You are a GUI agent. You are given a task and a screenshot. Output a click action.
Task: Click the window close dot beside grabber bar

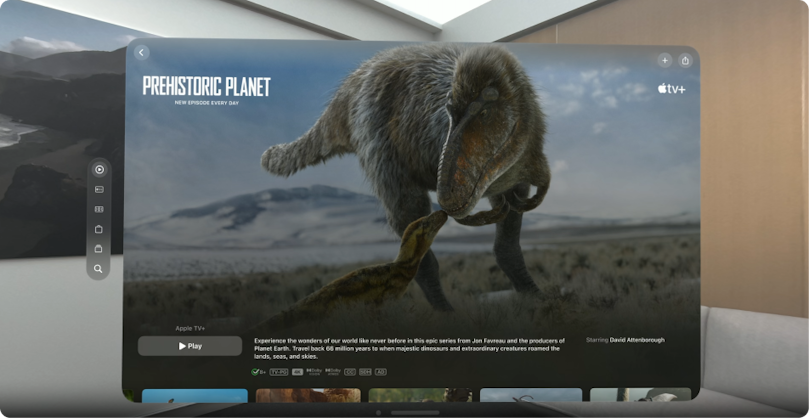tap(378, 412)
